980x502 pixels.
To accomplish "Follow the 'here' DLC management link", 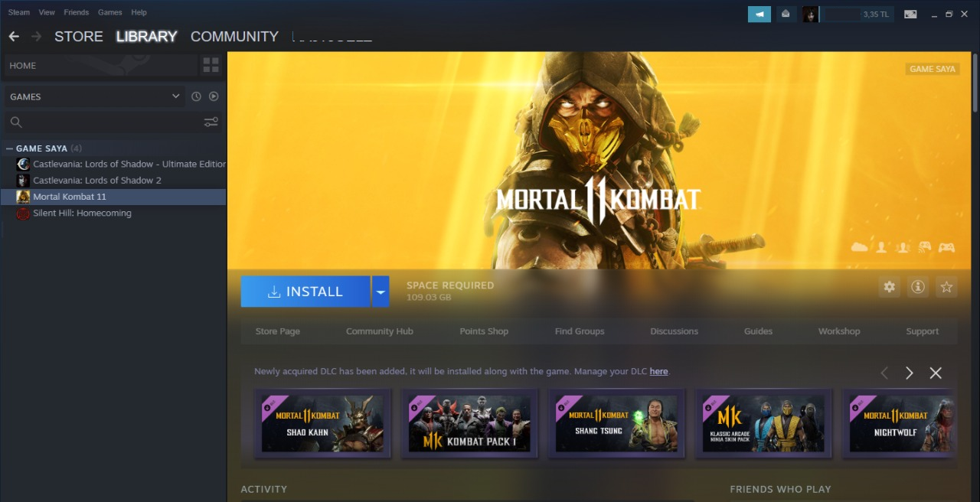I will [x=658, y=371].
